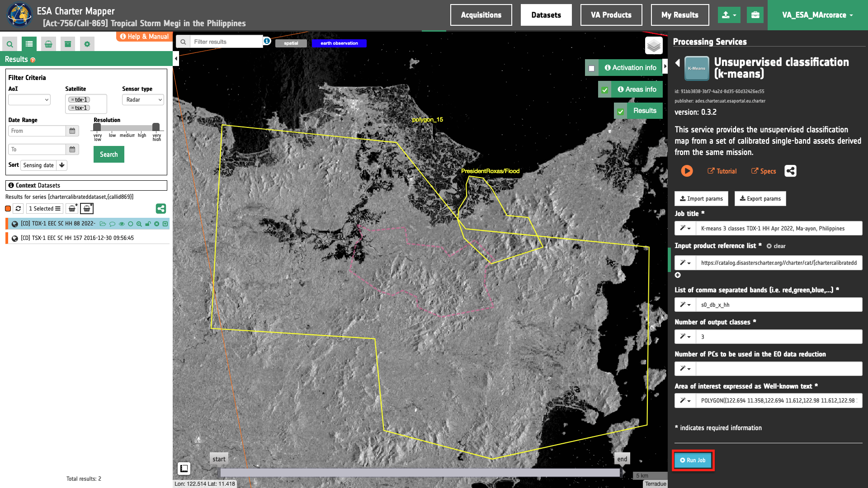868x488 pixels.
Task: Share the k-means processing service
Action: (x=790, y=171)
